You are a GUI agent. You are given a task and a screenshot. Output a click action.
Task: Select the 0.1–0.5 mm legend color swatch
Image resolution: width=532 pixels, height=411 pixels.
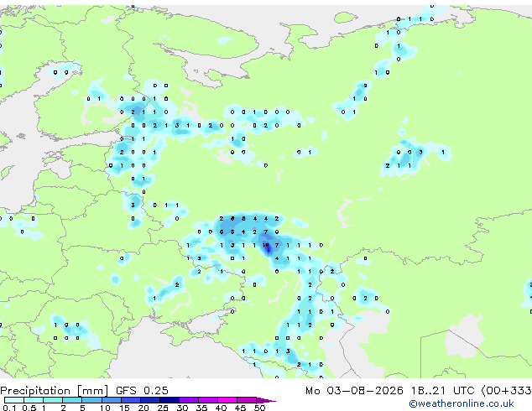click(x=14, y=400)
